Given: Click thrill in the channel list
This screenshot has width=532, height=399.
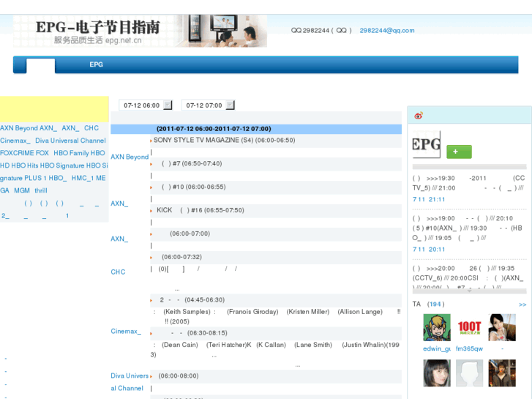Looking at the screenshot, I should [x=41, y=190].
